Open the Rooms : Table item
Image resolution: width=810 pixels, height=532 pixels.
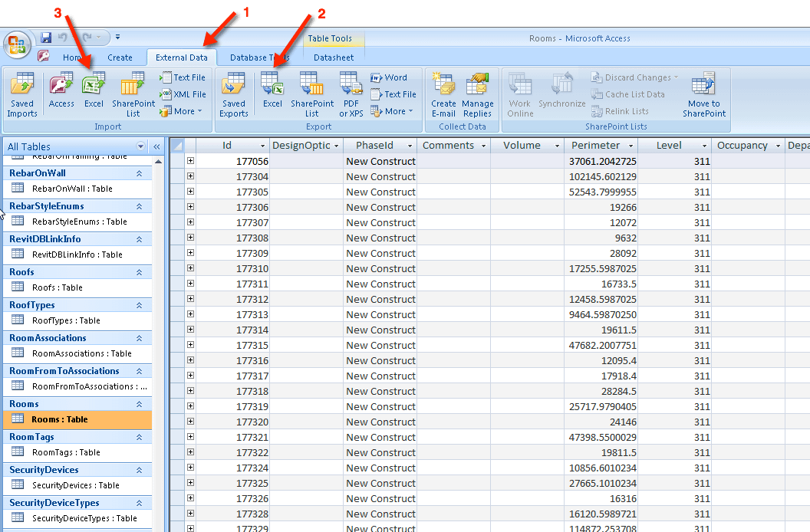click(x=77, y=419)
